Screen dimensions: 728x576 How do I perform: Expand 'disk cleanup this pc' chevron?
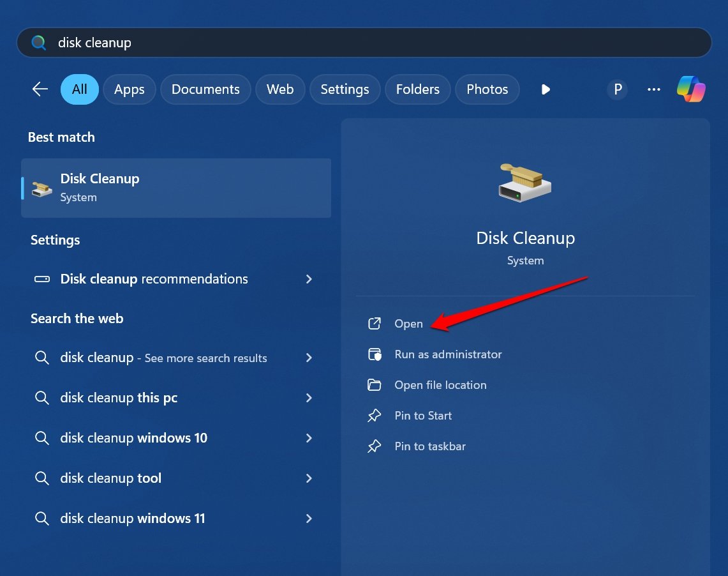[309, 398]
